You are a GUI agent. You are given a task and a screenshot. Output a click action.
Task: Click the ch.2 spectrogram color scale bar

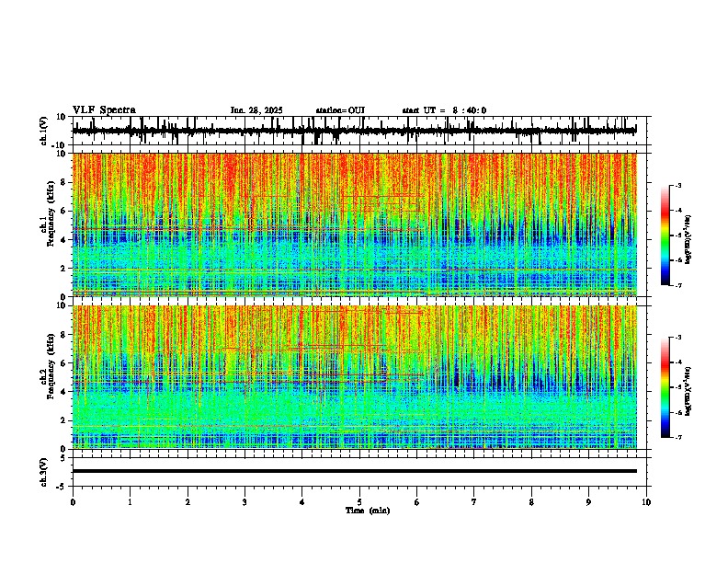tap(665, 387)
